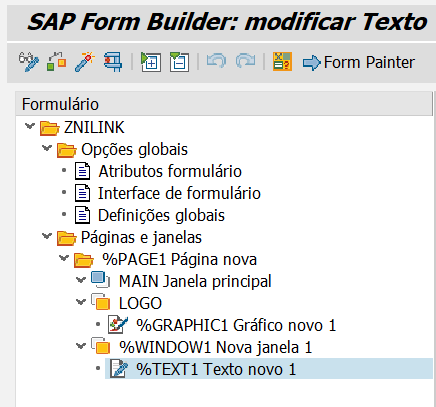Toggle display/change mode icon
The height and width of the screenshot is (407, 436).
(29, 62)
